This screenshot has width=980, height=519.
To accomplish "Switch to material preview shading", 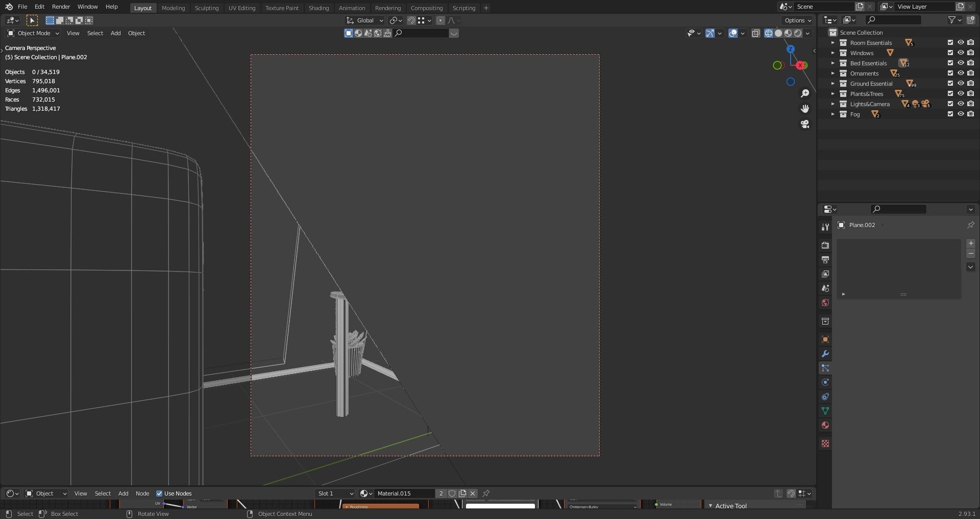I will click(788, 33).
